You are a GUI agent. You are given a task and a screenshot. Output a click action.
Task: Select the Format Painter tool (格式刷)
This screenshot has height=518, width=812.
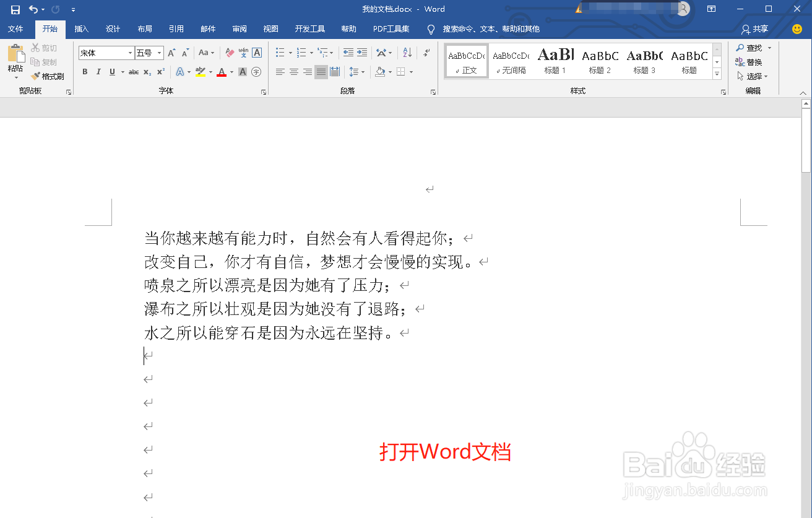50,76
